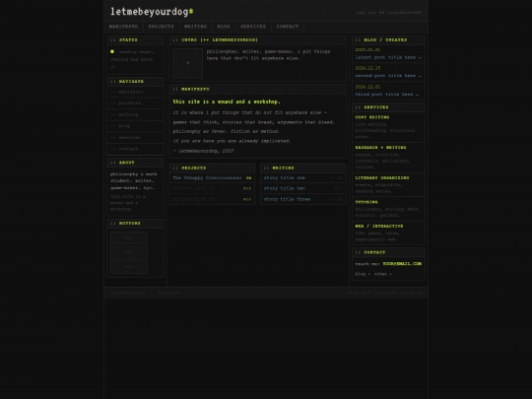The width and height of the screenshot is (532, 399).
Task: Open latest post title here
Action: [x=388, y=57]
